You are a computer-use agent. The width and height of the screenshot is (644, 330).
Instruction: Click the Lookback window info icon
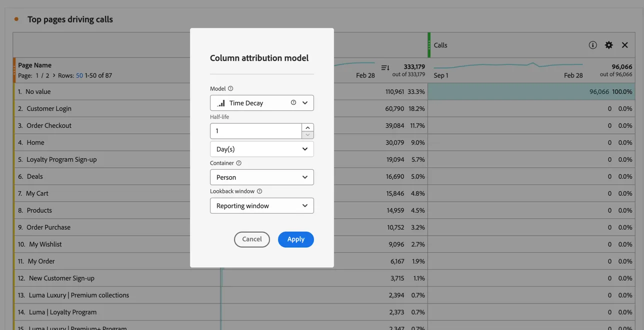tap(259, 191)
